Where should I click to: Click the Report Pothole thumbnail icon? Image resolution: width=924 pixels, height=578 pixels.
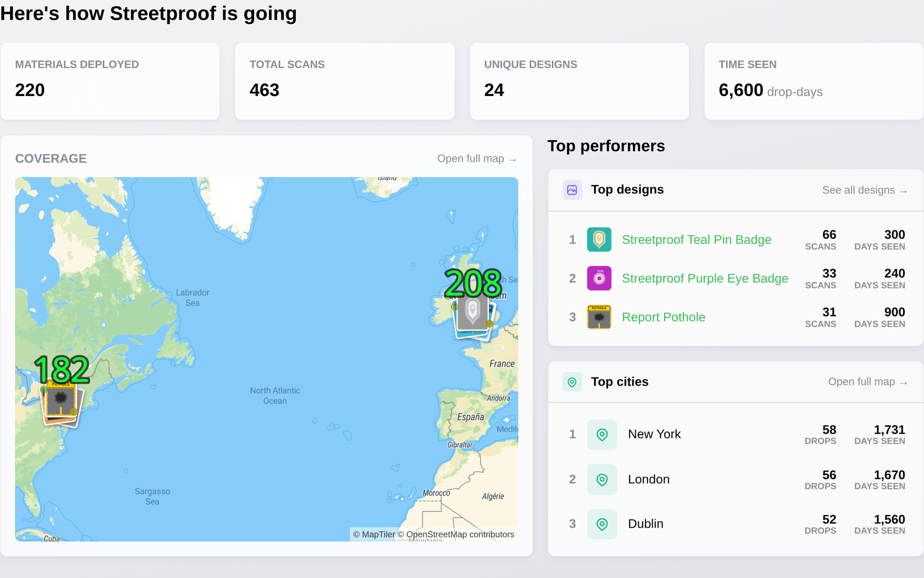point(599,317)
